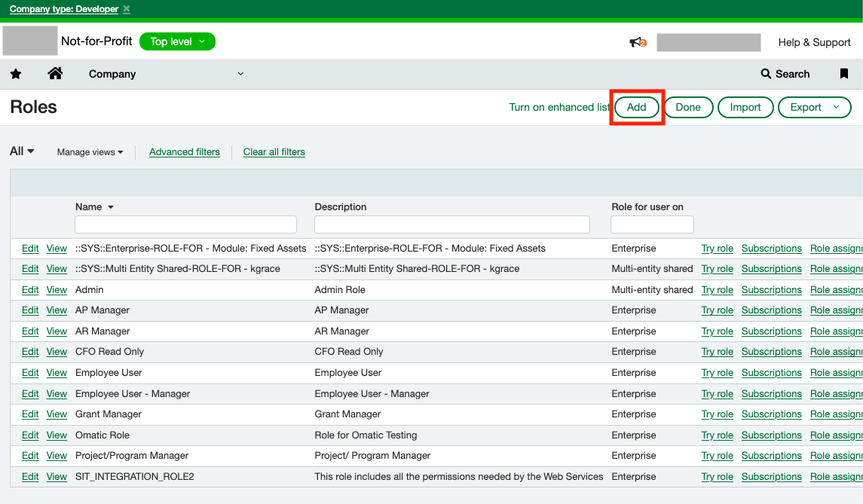Open Subscriptions for Employee User - Manager
Screen dimensions: 863x504
pyautogui.click(x=772, y=394)
